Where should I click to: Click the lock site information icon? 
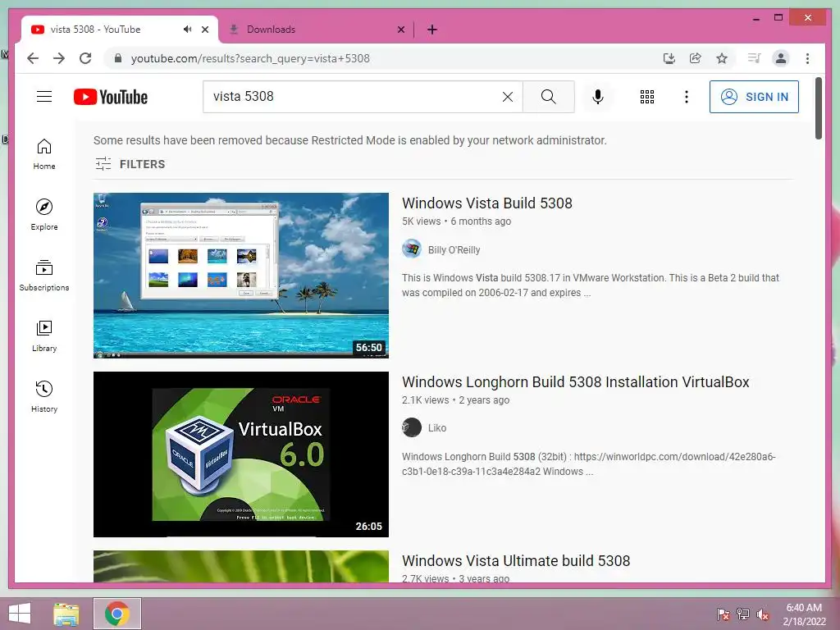click(118, 58)
